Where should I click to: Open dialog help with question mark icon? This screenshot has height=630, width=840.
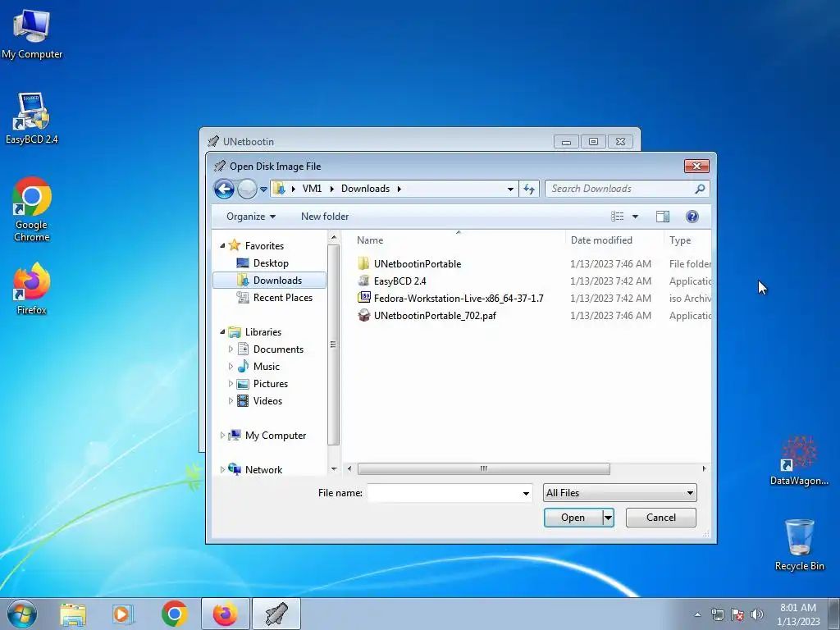tap(692, 217)
